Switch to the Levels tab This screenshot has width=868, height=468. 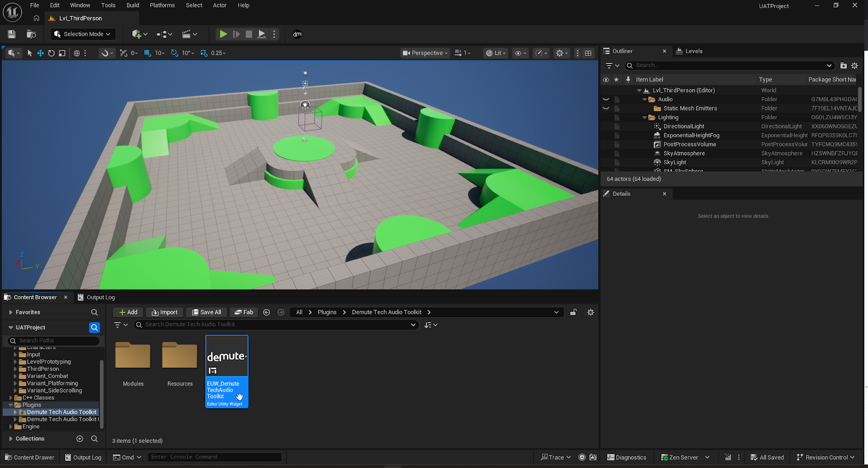(x=689, y=51)
